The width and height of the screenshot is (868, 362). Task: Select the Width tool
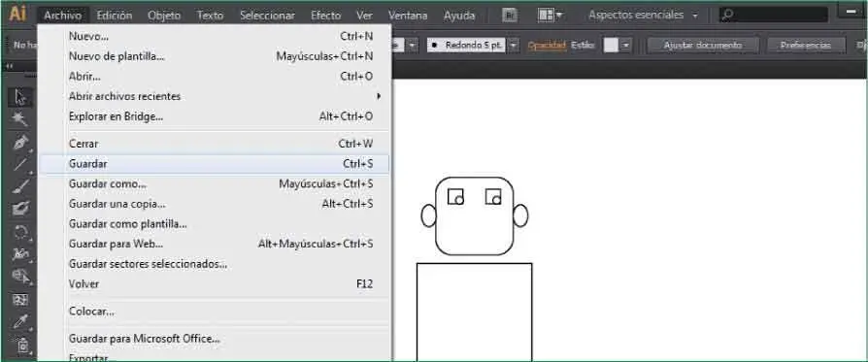[x=20, y=254]
